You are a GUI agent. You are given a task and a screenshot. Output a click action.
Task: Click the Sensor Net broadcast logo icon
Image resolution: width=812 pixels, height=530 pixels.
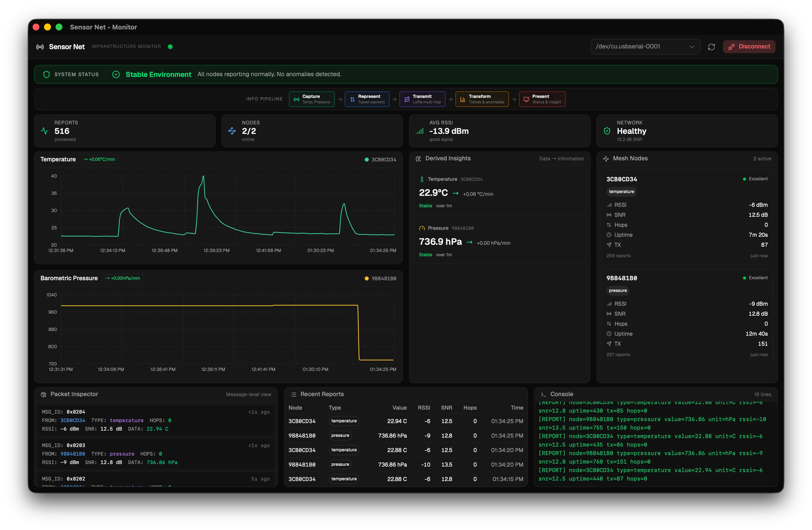click(x=40, y=47)
